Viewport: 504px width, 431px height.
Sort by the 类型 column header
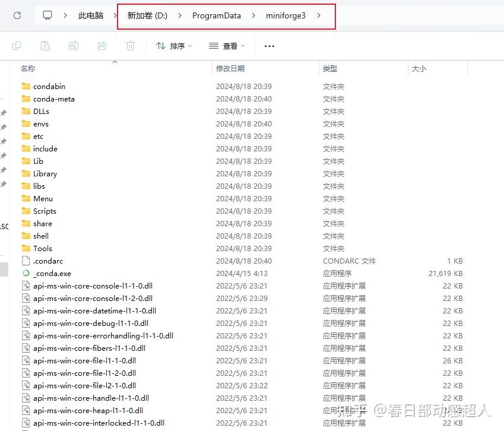[x=330, y=68]
